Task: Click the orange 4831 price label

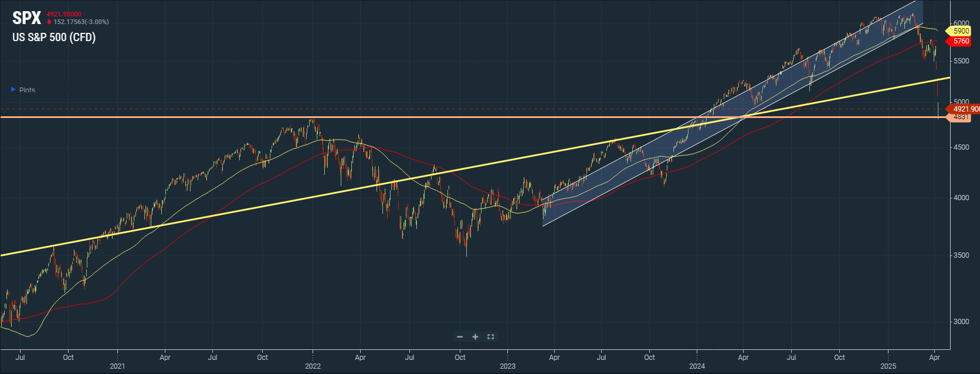Action: click(960, 117)
